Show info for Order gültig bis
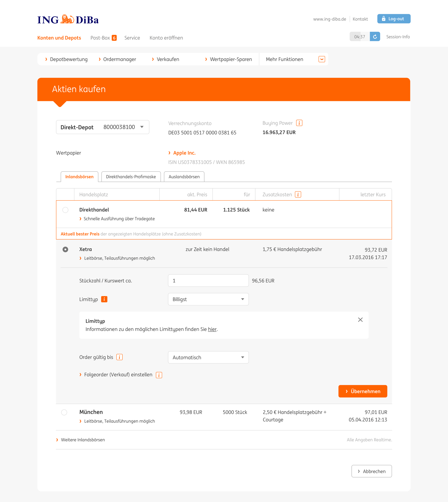The image size is (448, 502). click(119, 357)
